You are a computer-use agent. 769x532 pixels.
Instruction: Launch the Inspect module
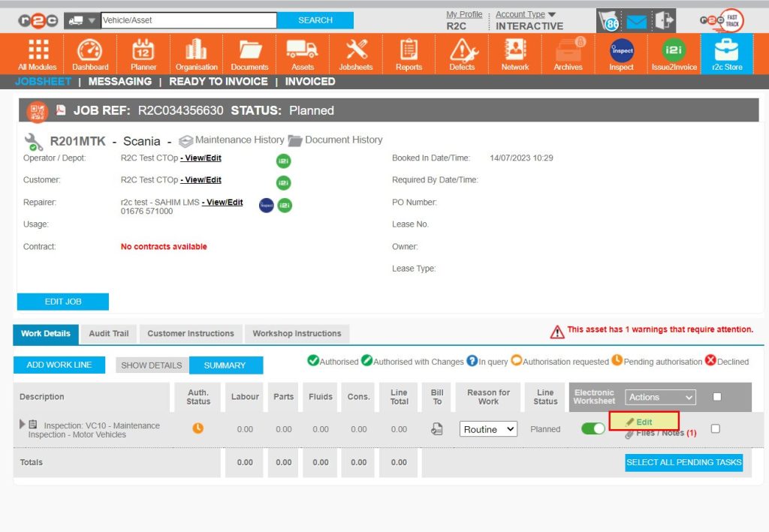coord(620,53)
